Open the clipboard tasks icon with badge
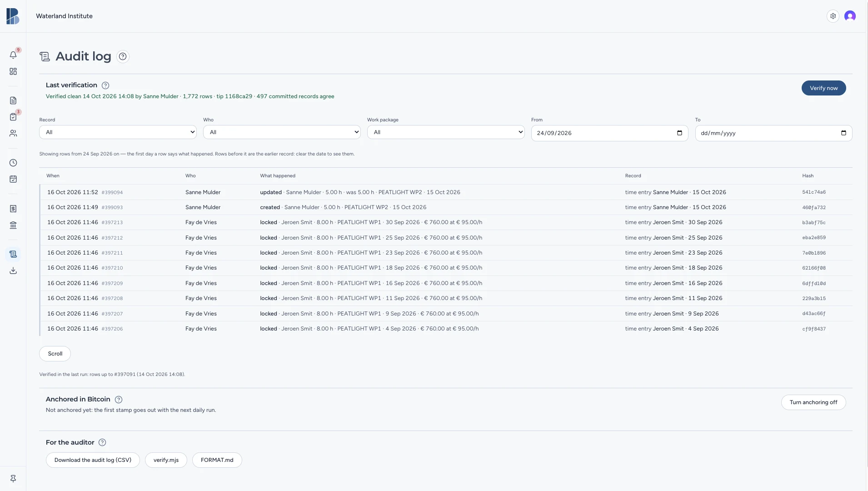 13,117
